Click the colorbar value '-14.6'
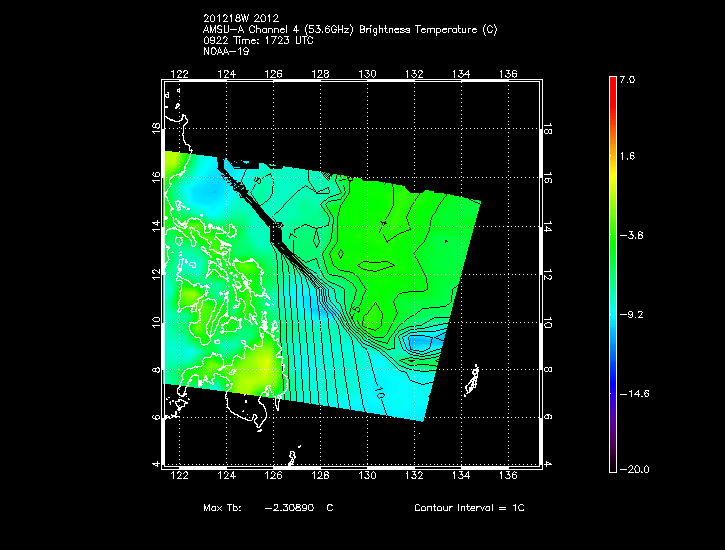725x550 pixels. [x=634, y=394]
